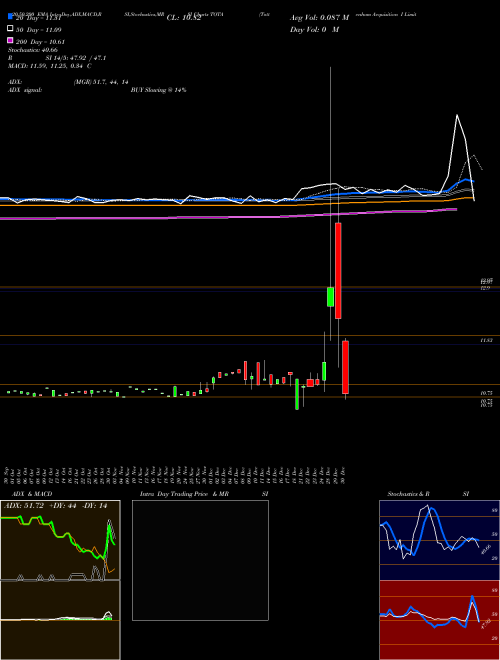Click the date labels on the x-axis

pos(176,475)
